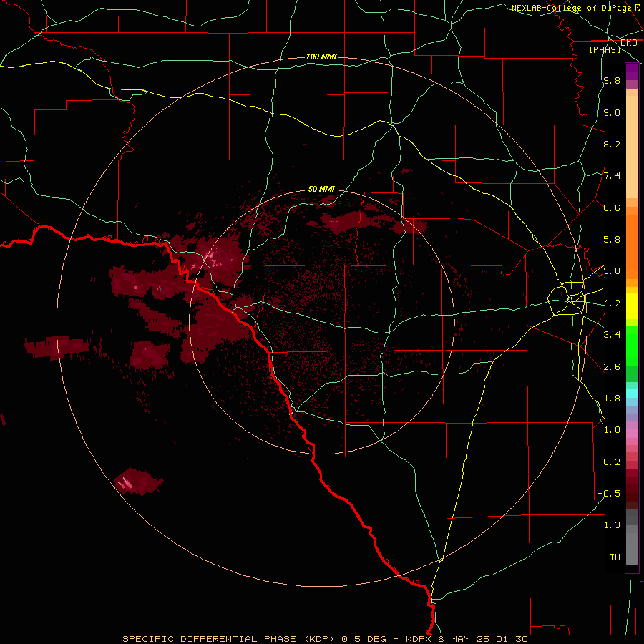The image size is (644, 644).
Task: Click the 8 MAY 25 date in caption
Action: tap(464, 639)
